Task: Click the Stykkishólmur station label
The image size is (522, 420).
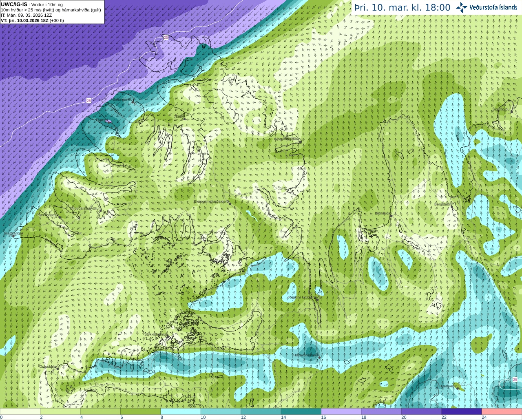Action: tap(156, 334)
